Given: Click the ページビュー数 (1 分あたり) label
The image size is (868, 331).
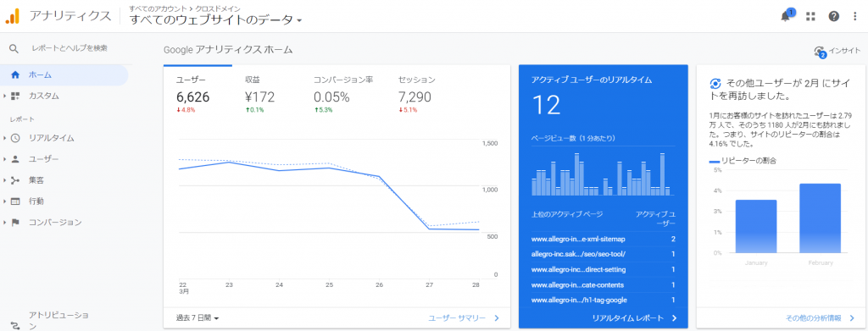Looking at the screenshot, I should pyautogui.click(x=573, y=138).
